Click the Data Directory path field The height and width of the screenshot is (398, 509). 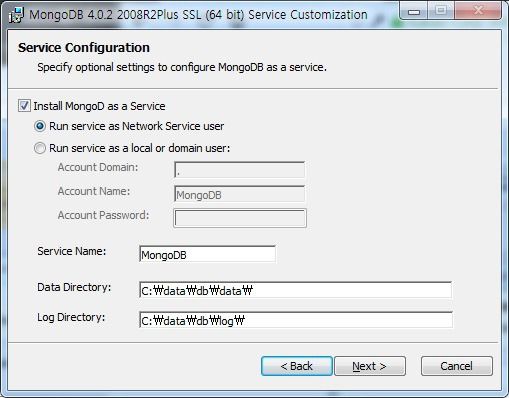point(296,290)
